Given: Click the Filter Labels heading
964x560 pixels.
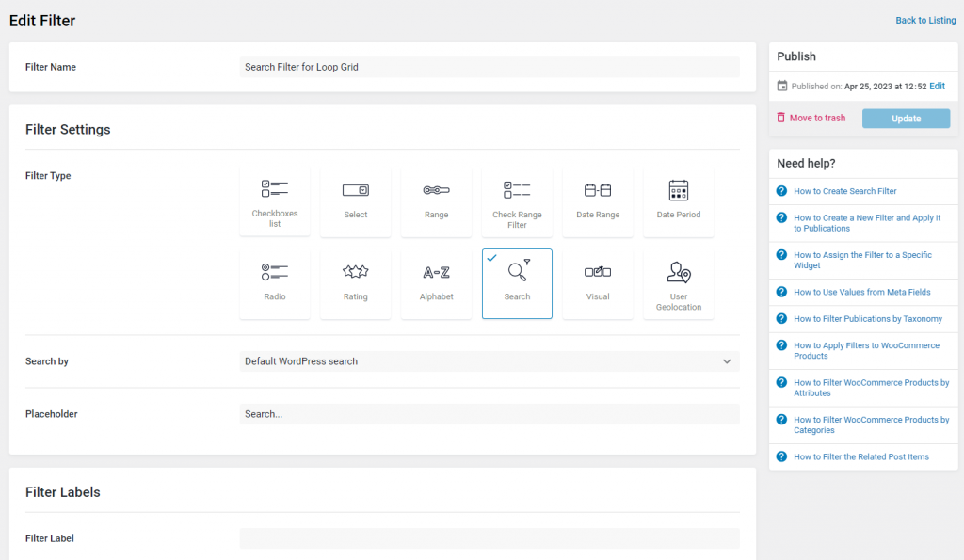Looking at the screenshot, I should 63,492.
